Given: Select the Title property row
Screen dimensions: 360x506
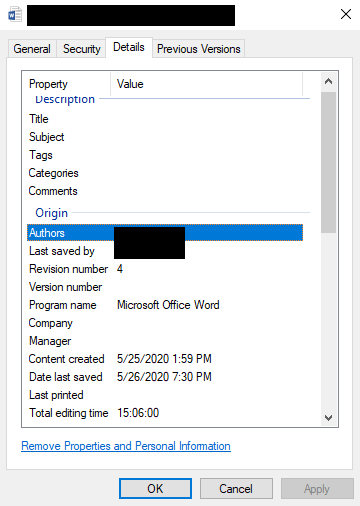Looking at the screenshot, I should pos(165,119).
